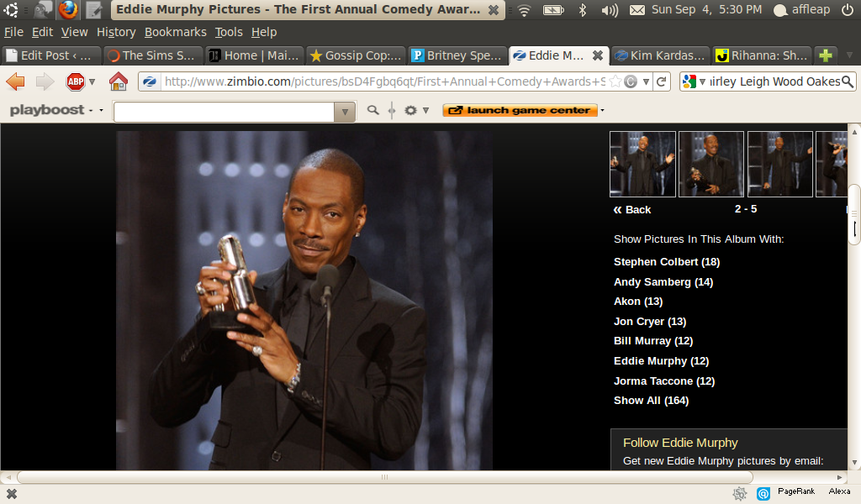Open the Bookmarks menu
The height and width of the screenshot is (504, 861).
coord(175,33)
